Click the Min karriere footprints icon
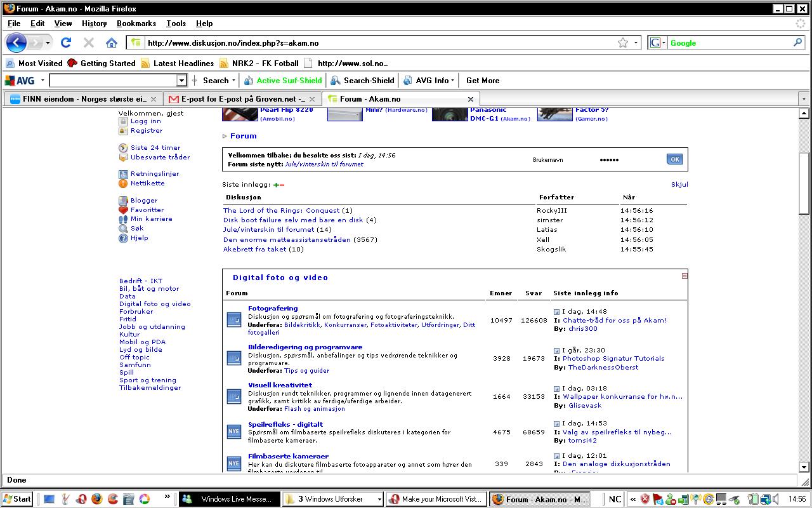 pyautogui.click(x=123, y=219)
